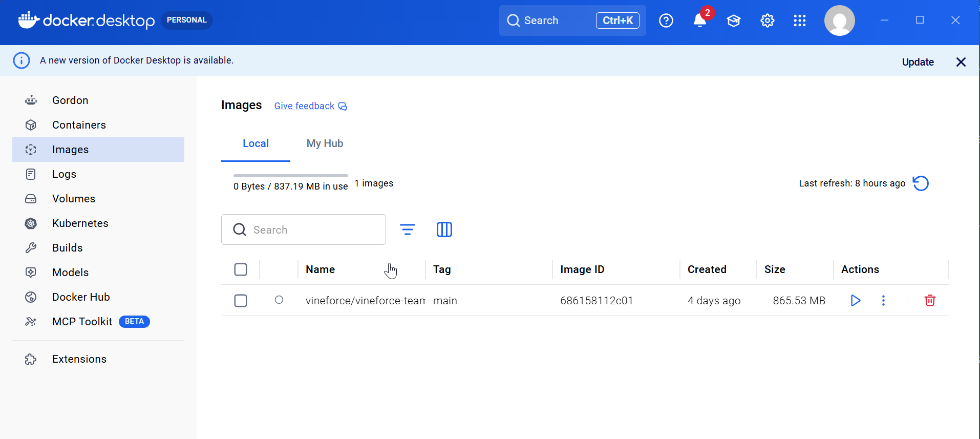
Task: Switch to the My Hub tab
Action: [325, 143]
